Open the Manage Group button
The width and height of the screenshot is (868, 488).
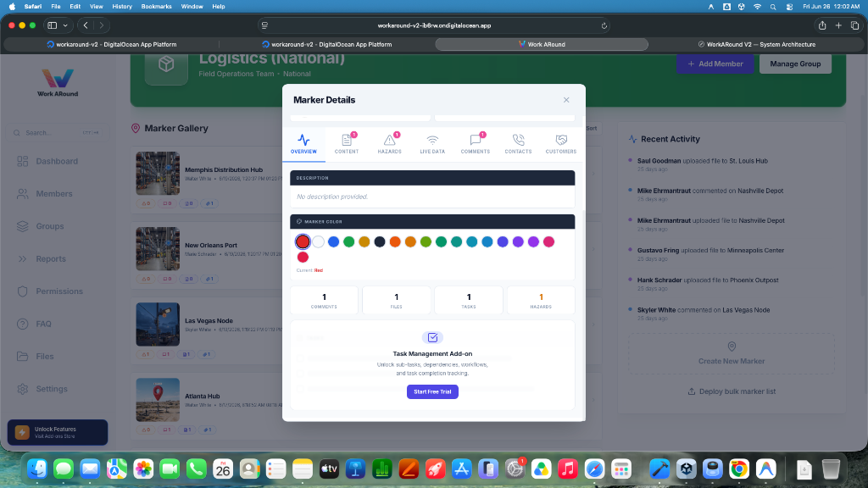[x=795, y=64]
